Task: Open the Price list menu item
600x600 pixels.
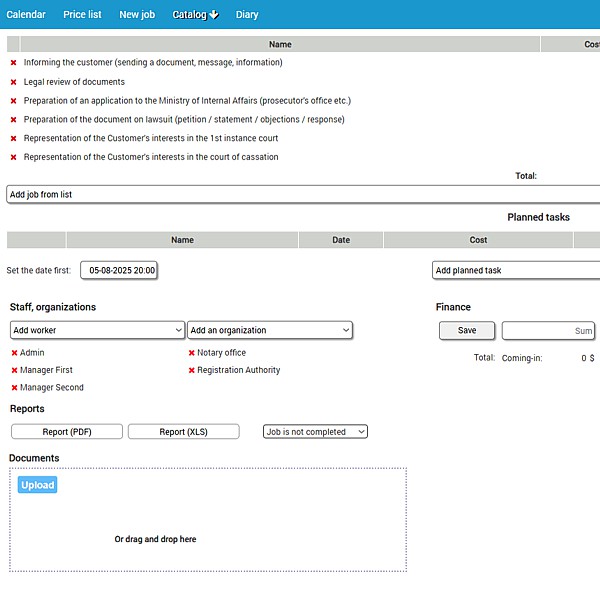Action: point(82,15)
